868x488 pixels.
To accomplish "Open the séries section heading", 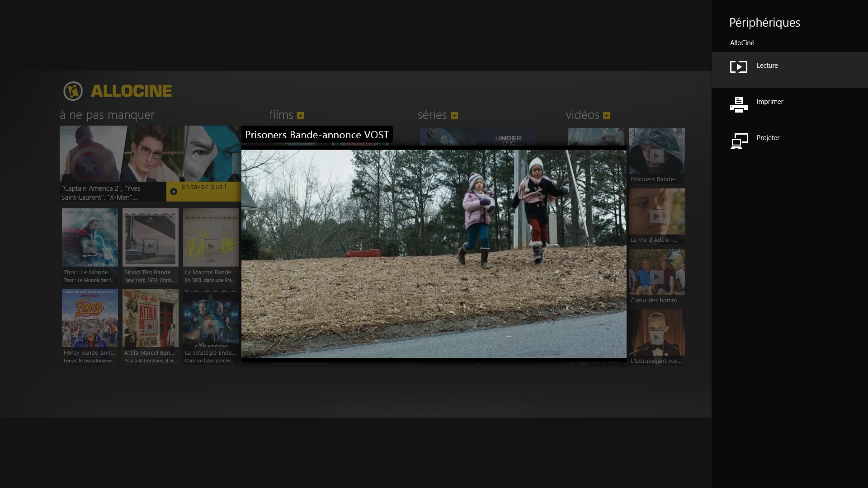I will (x=432, y=115).
